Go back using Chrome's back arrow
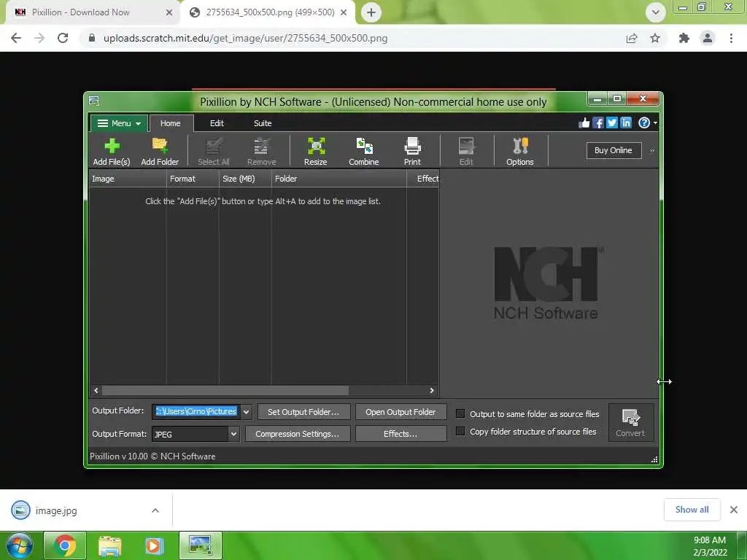Screen dimensions: 747x560 pyautogui.click(x=16, y=38)
